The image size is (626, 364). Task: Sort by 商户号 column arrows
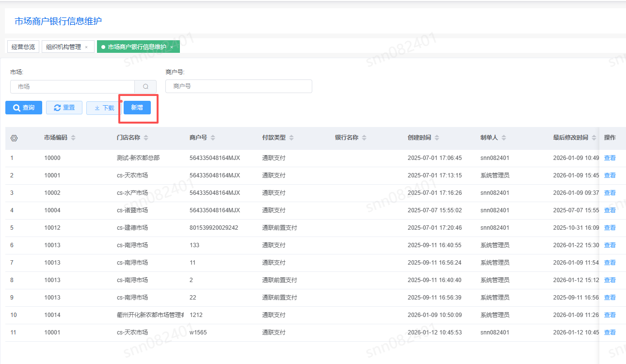(213, 138)
